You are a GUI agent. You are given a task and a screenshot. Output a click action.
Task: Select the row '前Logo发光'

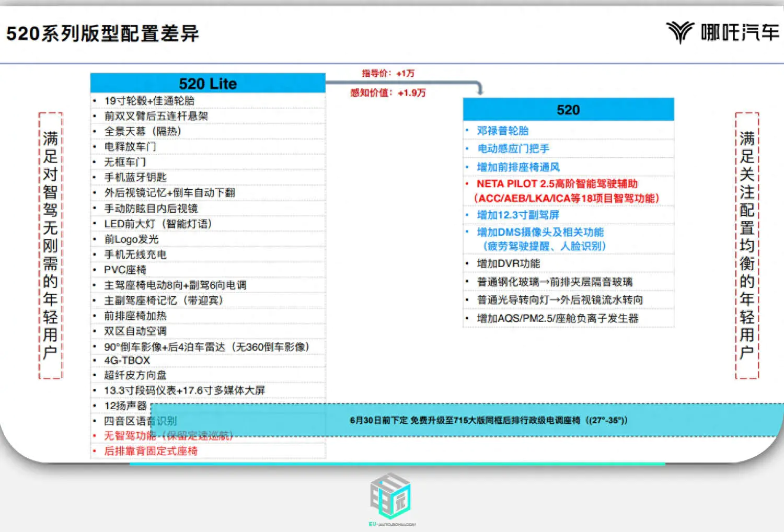click(x=208, y=239)
